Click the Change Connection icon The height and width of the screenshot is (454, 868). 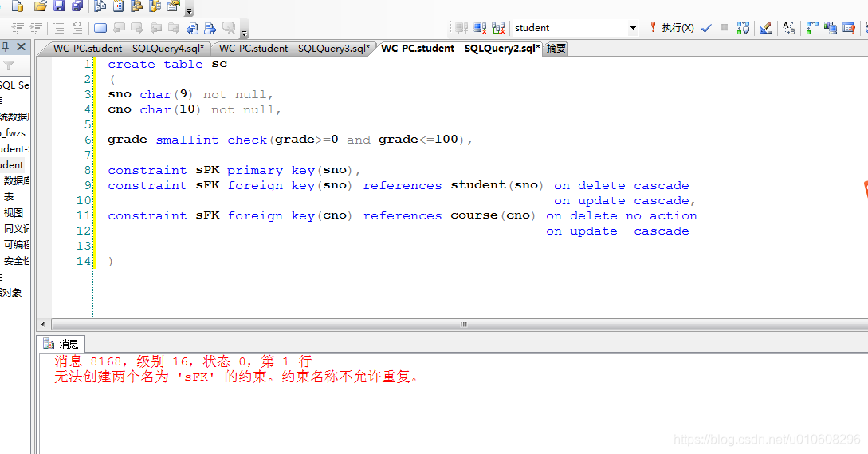pos(498,28)
